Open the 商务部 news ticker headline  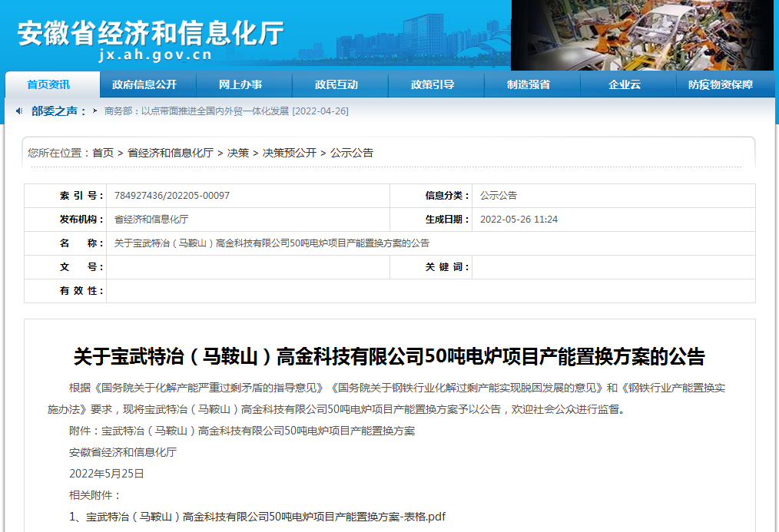tap(226, 111)
